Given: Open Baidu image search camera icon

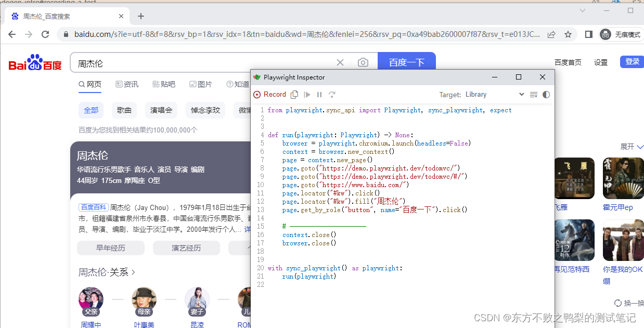Looking at the screenshot, I should coord(363,62).
